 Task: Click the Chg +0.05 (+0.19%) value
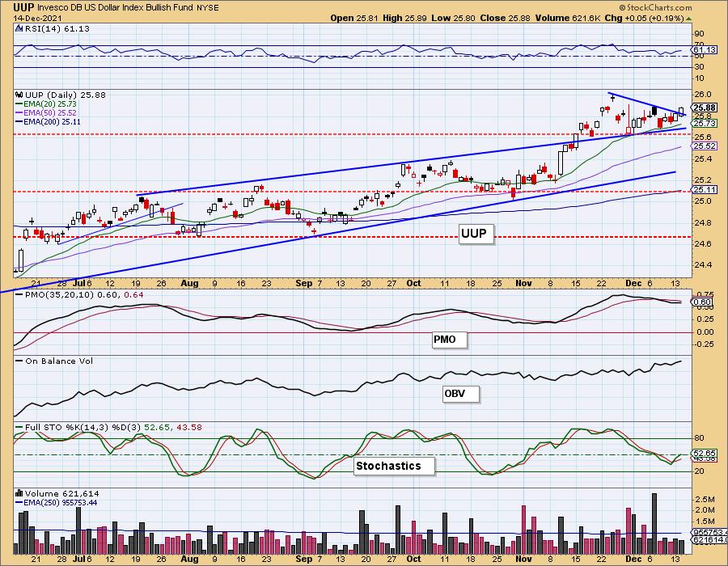click(645, 18)
